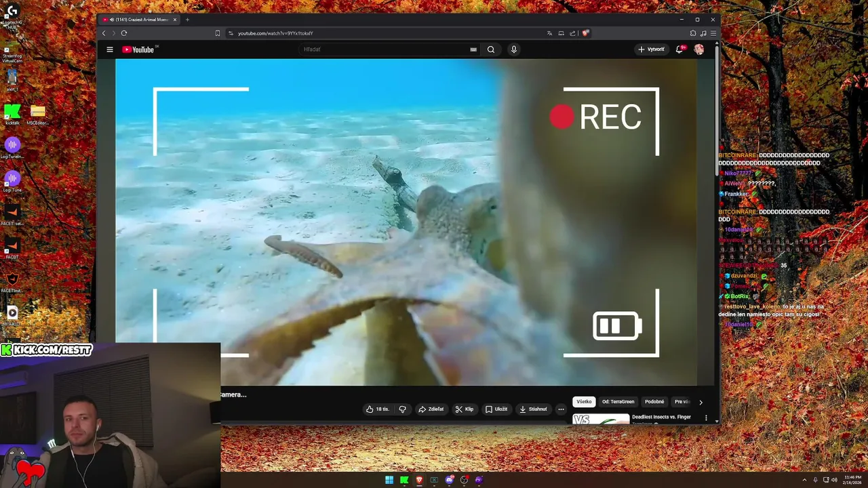Open Discord in the taskbar
Viewport: 868px width, 488px height.
click(x=449, y=480)
